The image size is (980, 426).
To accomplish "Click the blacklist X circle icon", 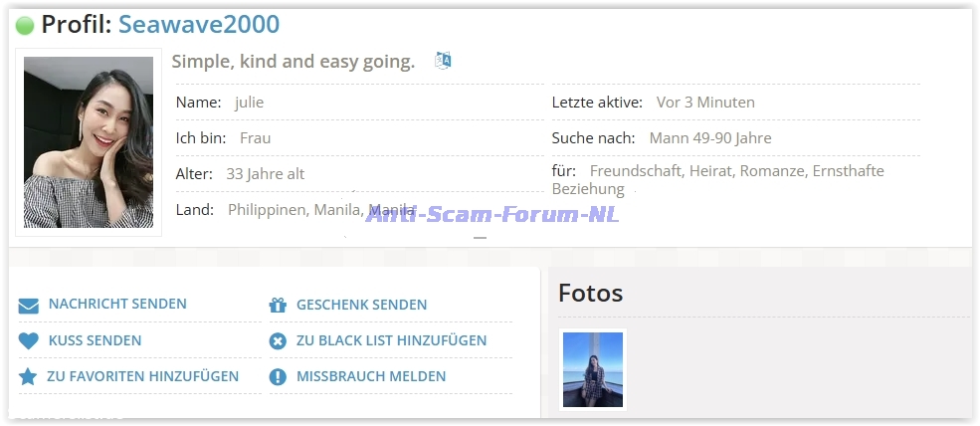I will pyautogui.click(x=278, y=341).
